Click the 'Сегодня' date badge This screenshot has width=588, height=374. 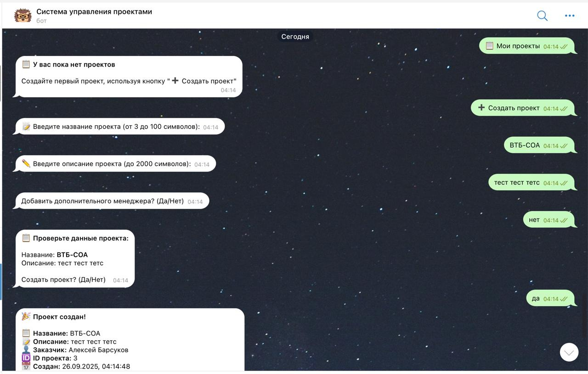coord(295,37)
